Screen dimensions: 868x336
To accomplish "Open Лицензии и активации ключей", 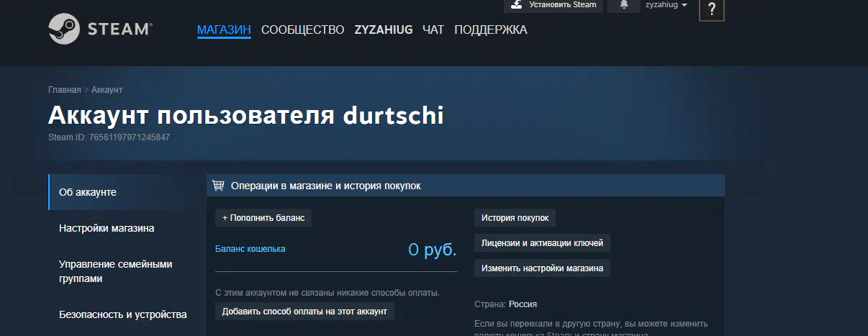I will tap(542, 243).
